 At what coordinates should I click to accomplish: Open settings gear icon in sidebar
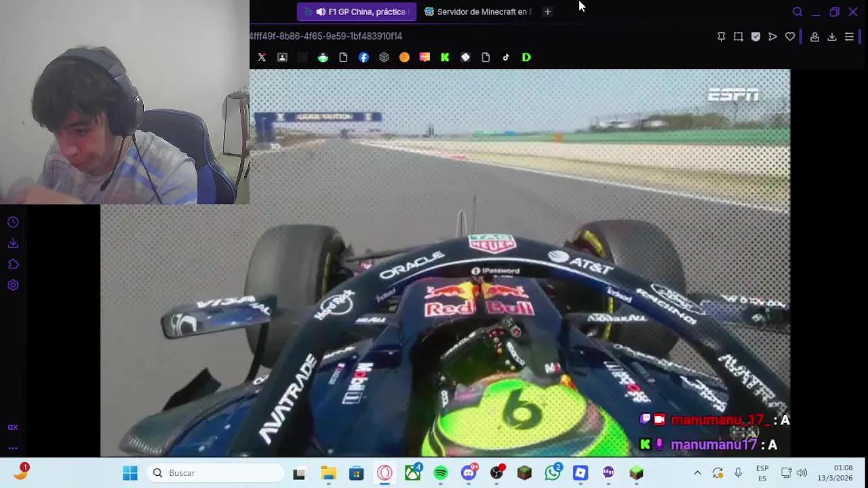point(13,285)
